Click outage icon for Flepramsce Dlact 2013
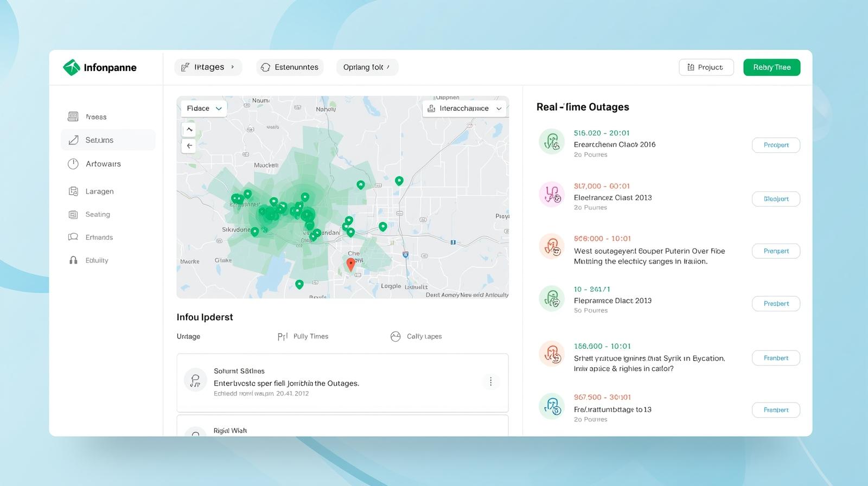 point(552,298)
